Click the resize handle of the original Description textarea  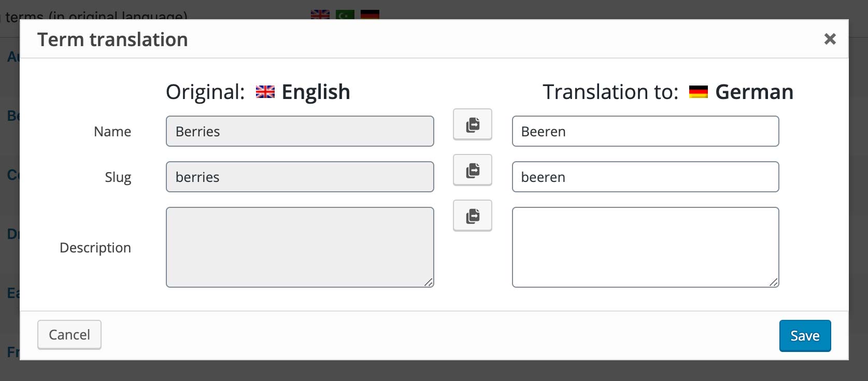coord(428,282)
